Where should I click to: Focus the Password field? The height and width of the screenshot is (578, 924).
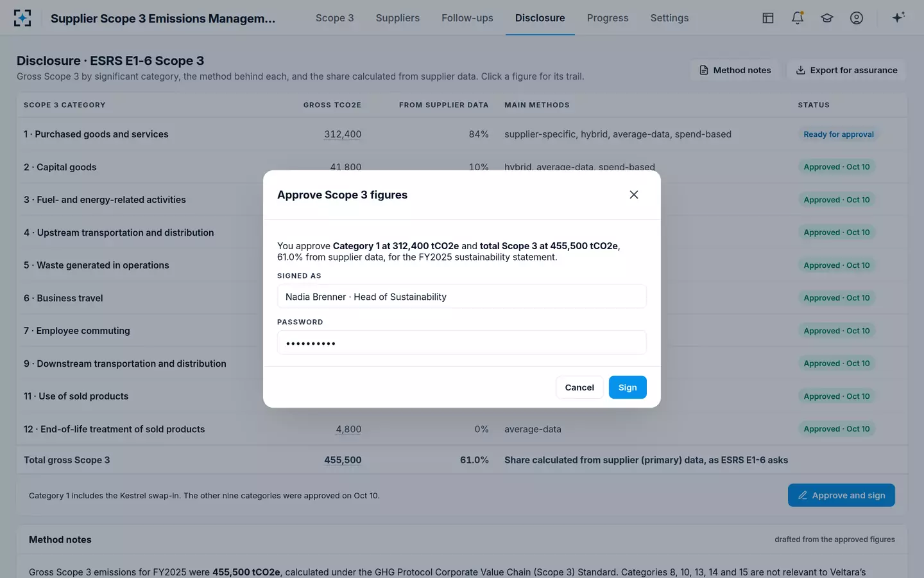tap(461, 342)
